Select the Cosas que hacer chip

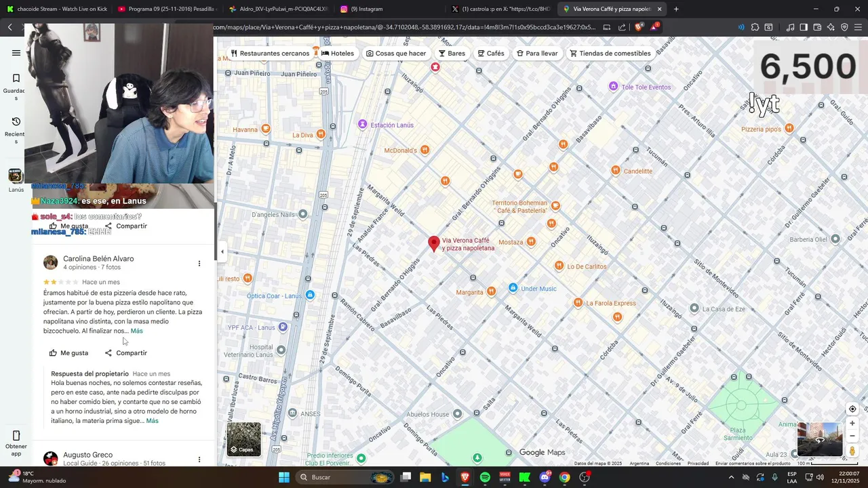click(396, 54)
